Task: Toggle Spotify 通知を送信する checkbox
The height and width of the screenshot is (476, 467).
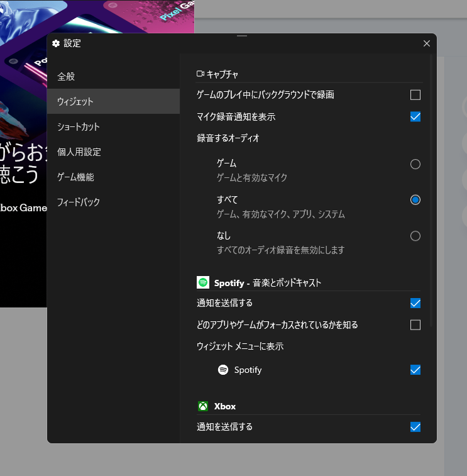Action: coord(415,303)
